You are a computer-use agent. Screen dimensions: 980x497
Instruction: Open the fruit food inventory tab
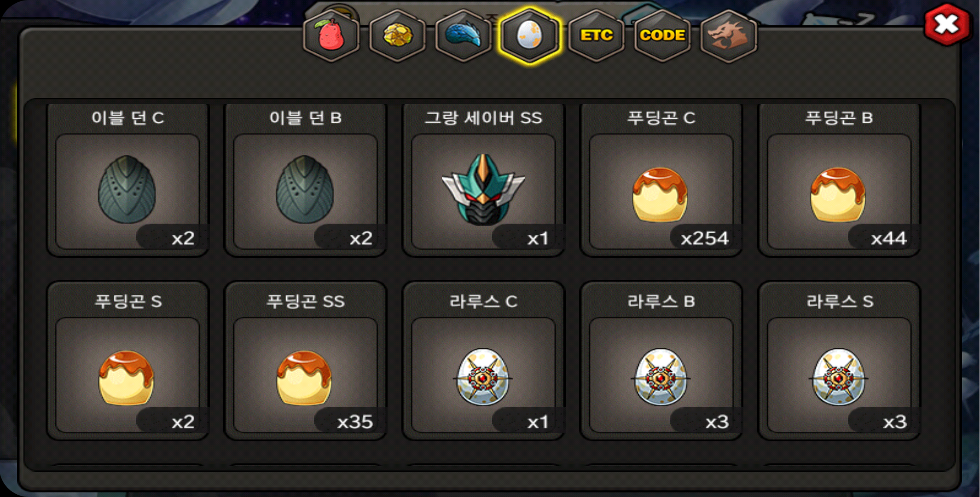pyautogui.click(x=331, y=35)
